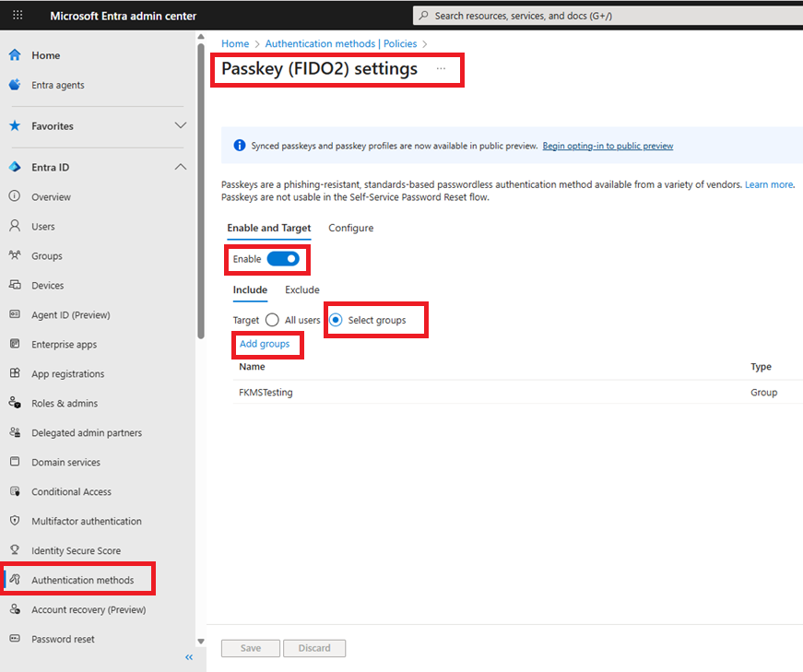Image resolution: width=803 pixels, height=672 pixels.
Task: Select the All users radio button
Action: (x=272, y=320)
